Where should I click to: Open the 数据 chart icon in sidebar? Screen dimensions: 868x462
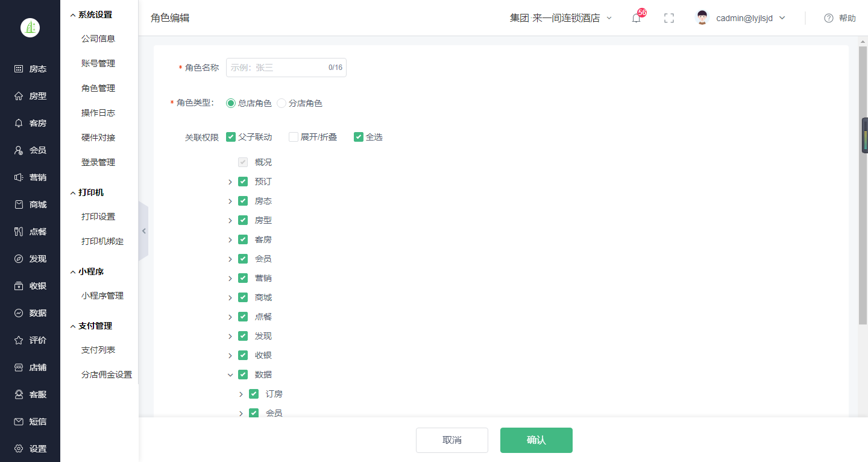pos(19,313)
